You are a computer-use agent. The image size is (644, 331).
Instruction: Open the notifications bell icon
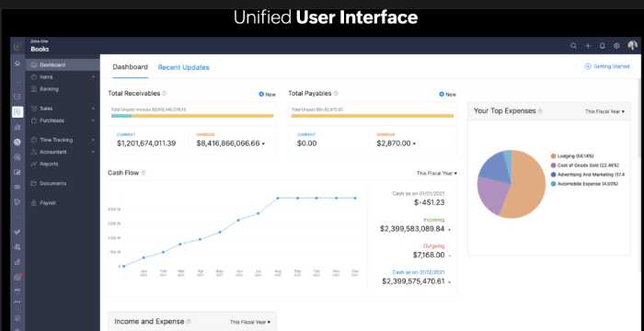[x=602, y=46]
